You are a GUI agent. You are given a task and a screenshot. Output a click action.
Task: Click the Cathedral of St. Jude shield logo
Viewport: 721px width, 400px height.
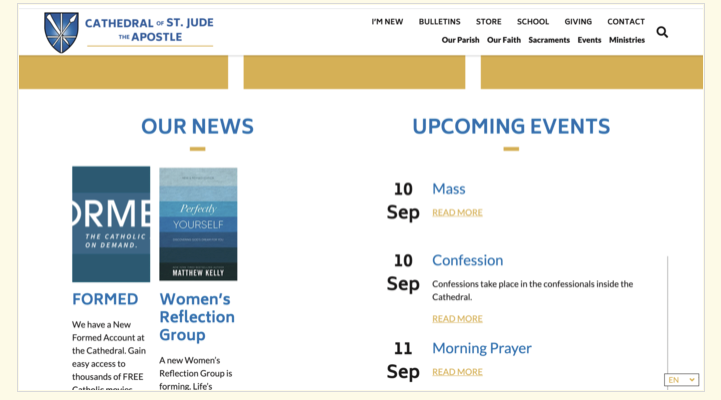tap(61, 32)
